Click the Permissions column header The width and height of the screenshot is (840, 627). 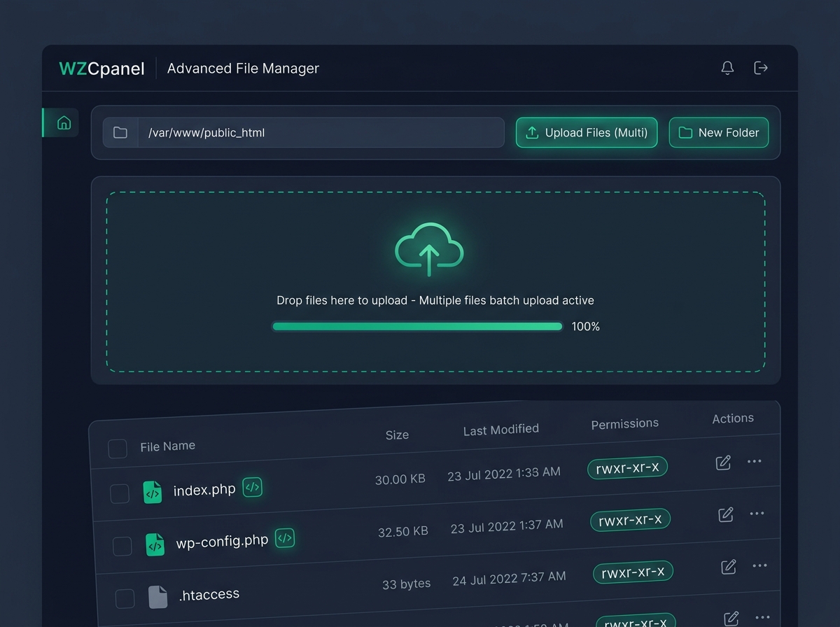click(x=625, y=423)
